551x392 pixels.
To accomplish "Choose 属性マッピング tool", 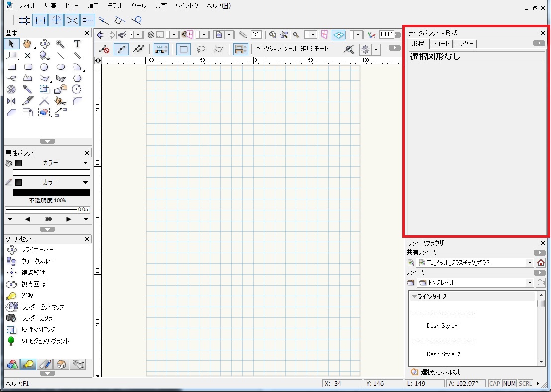I will tap(38, 330).
